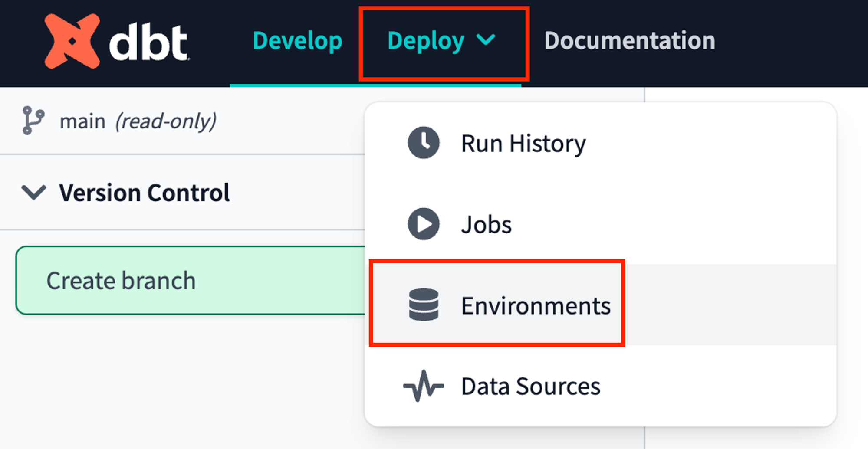The width and height of the screenshot is (868, 449).
Task: Expand the Deploy dropdown chevron
Action: [x=486, y=40]
